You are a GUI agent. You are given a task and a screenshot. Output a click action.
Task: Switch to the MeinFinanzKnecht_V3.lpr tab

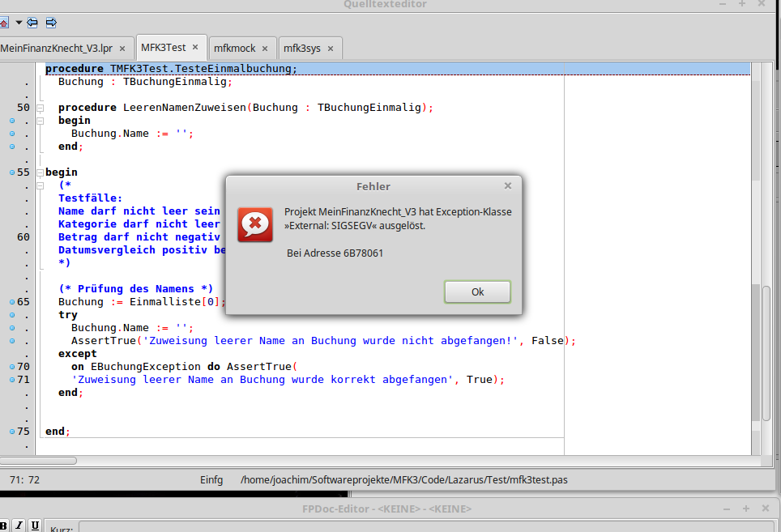point(55,48)
